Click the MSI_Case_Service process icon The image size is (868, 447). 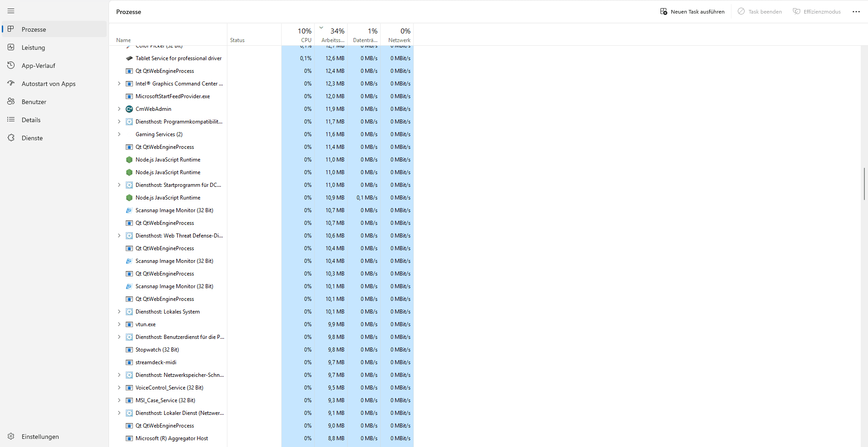(129, 400)
